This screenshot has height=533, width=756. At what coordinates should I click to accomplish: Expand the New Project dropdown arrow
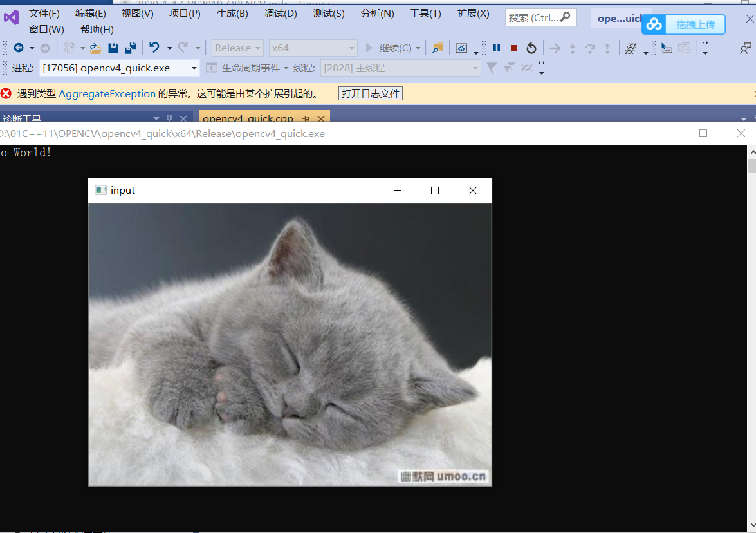(x=82, y=48)
